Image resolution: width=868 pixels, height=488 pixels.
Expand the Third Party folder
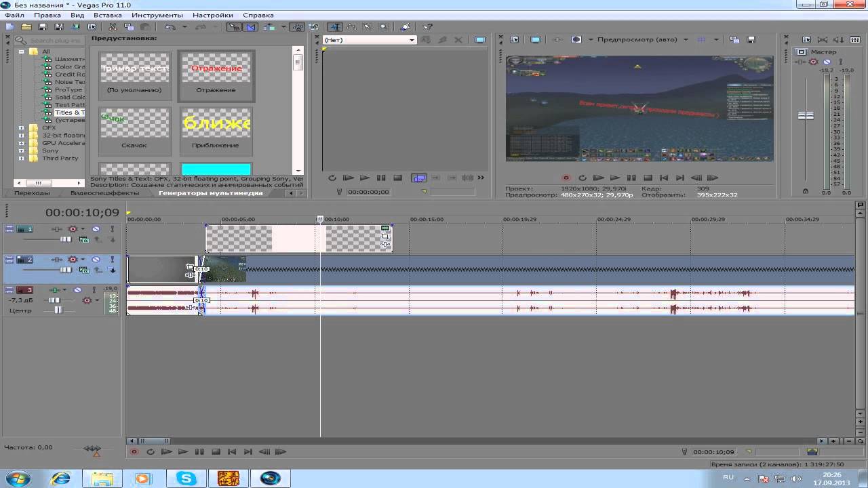(x=22, y=158)
